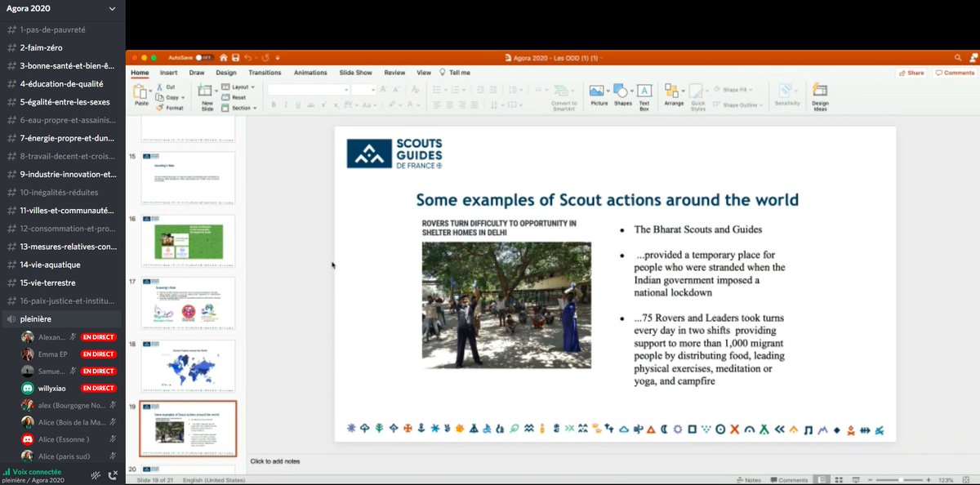Open the Section dropdown
The height and width of the screenshot is (485, 980).
(239, 108)
